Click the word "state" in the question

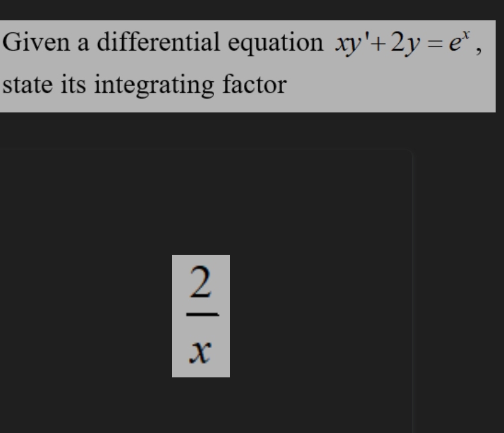pyautogui.click(x=23, y=86)
